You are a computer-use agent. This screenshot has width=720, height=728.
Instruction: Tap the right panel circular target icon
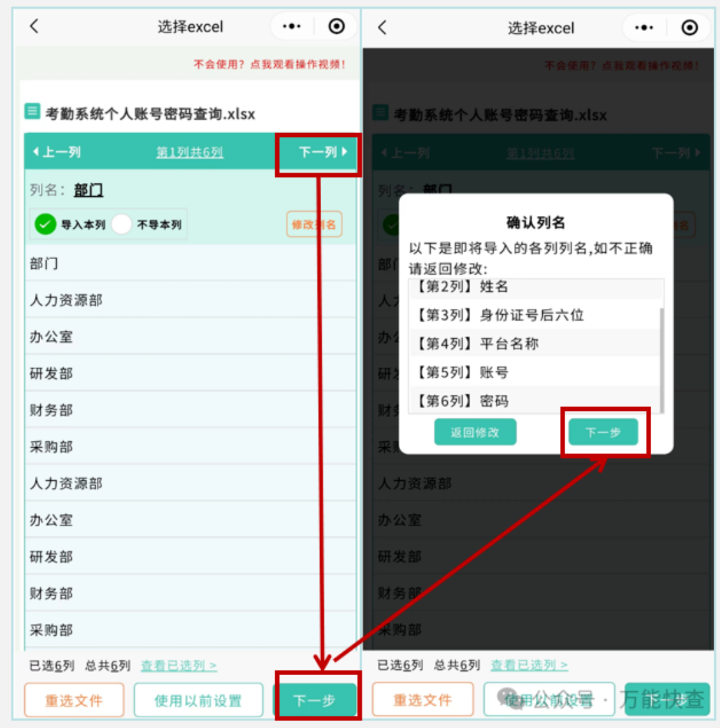tap(689, 28)
